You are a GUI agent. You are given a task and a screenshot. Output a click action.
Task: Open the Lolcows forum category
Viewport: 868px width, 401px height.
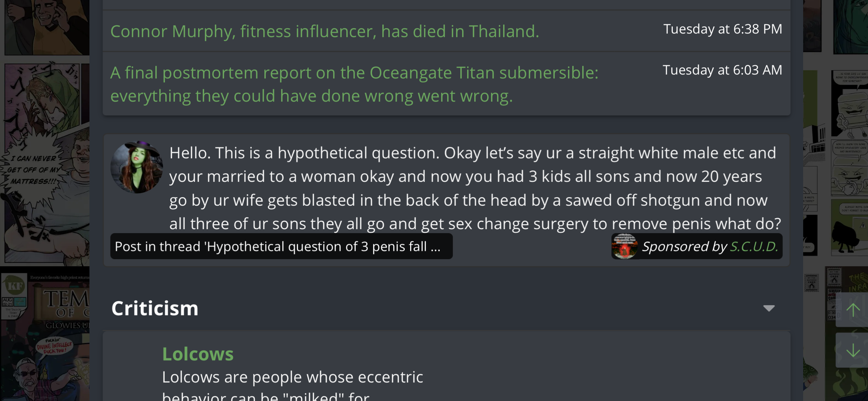click(x=198, y=354)
